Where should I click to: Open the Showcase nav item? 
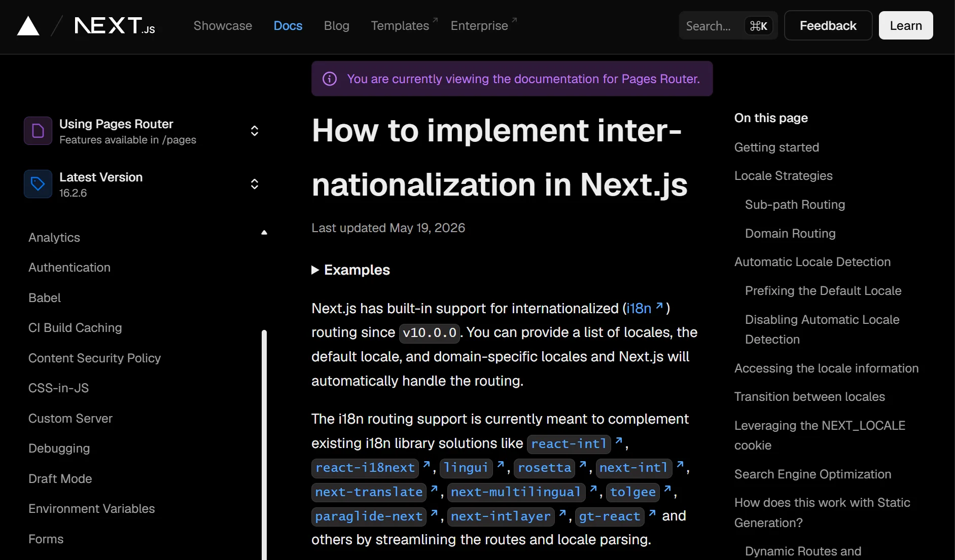pos(223,26)
